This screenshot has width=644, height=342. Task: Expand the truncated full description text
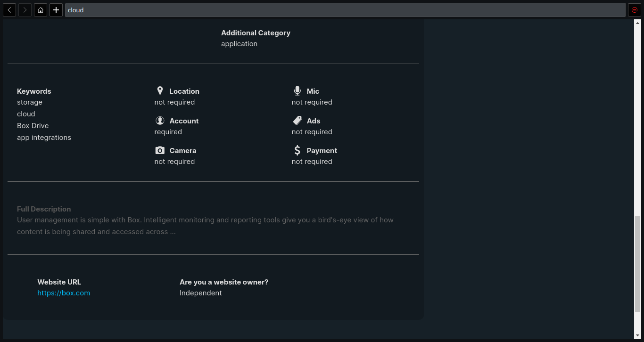tap(205, 226)
